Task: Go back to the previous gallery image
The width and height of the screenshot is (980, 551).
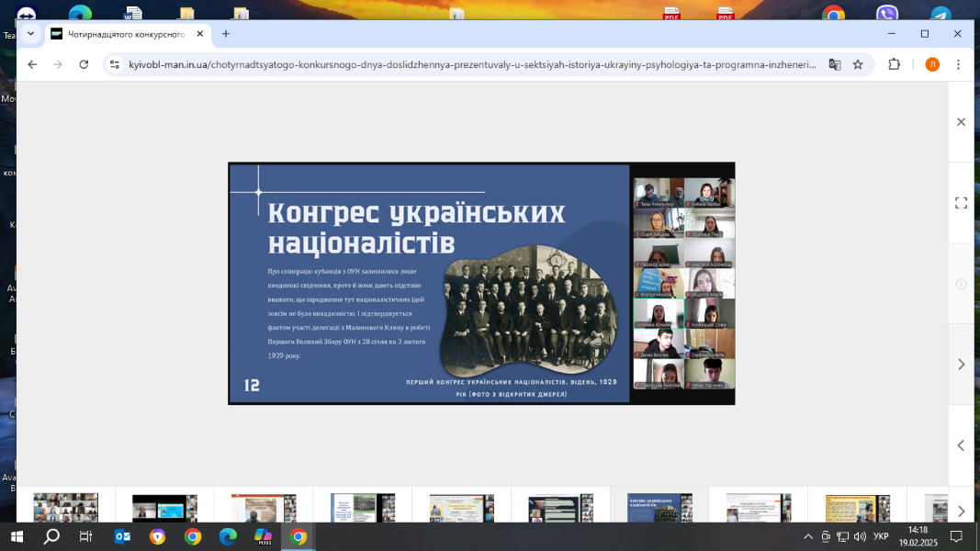Action: tap(961, 445)
